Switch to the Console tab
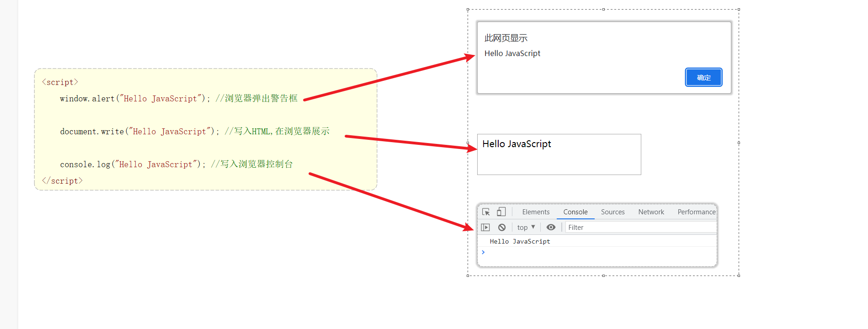Image resolution: width=868 pixels, height=329 pixels. [x=575, y=212]
